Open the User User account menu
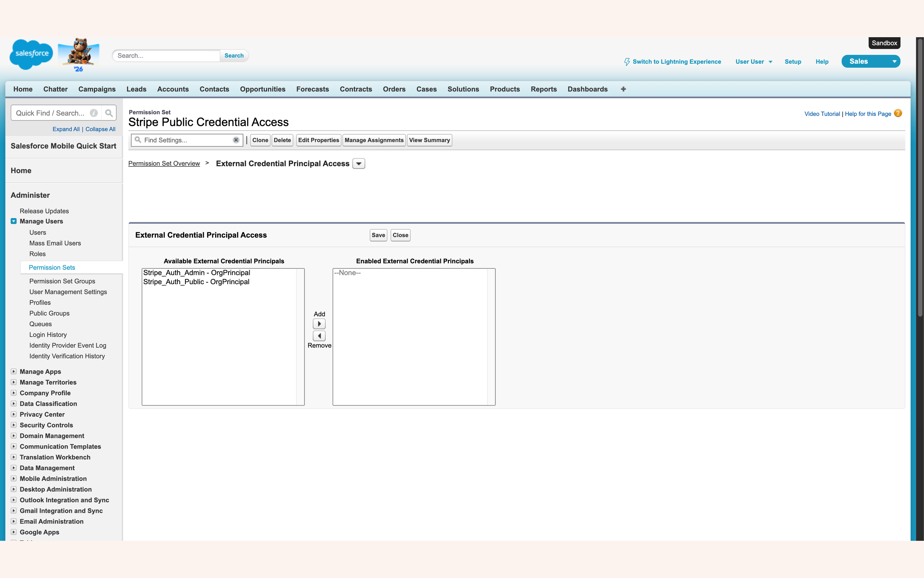Image resolution: width=924 pixels, height=578 pixels. tap(754, 62)
